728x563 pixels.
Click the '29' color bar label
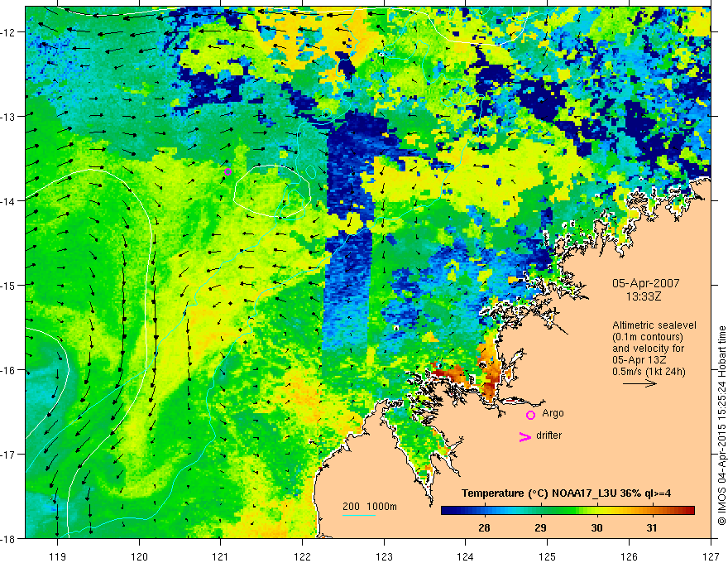(x=540, y=527)
